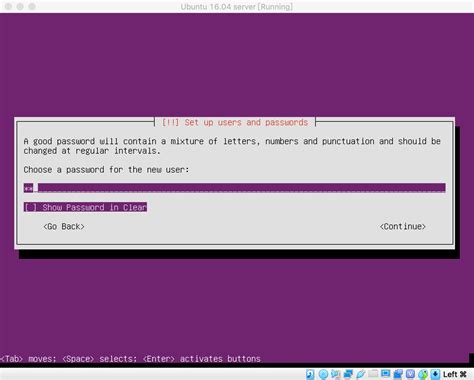Viewport: 474px width, 380px height.
Task: Toggle the Show Password in Clear checkbox
Action: [85, 207]
